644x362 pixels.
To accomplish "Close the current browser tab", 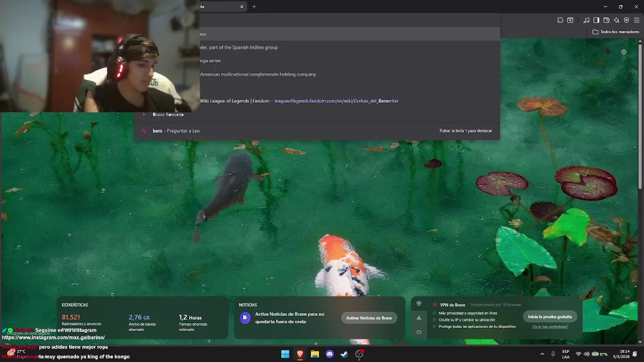I will pyautogui.click(x=242, y=7).
